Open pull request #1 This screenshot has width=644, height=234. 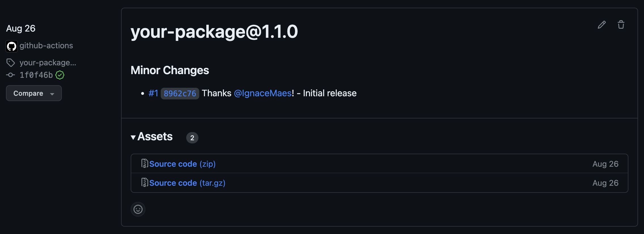click(x=153, y=93)
